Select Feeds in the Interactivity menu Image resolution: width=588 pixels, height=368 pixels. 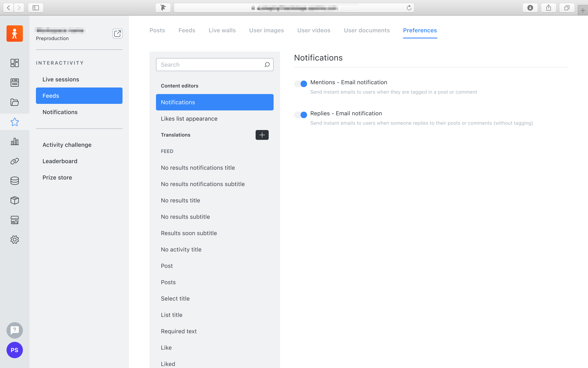click(79, 96)
